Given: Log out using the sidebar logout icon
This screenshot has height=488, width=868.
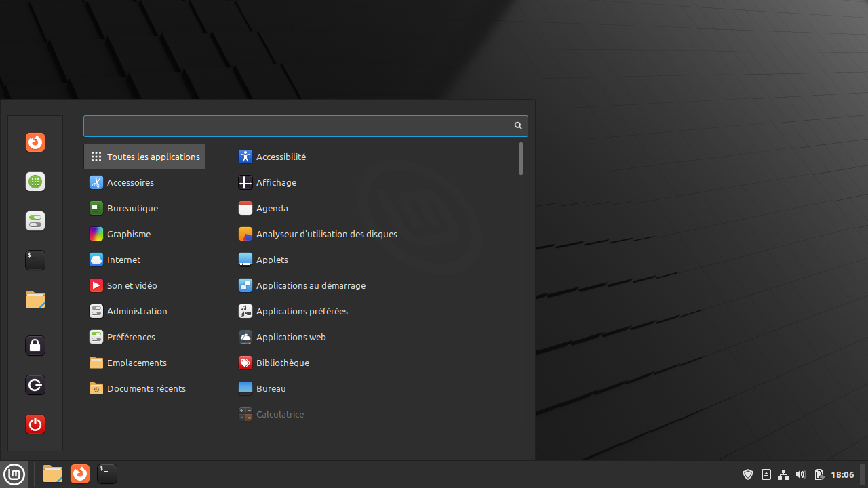Looking at the screenshot, I should click(x=35, y=384).
